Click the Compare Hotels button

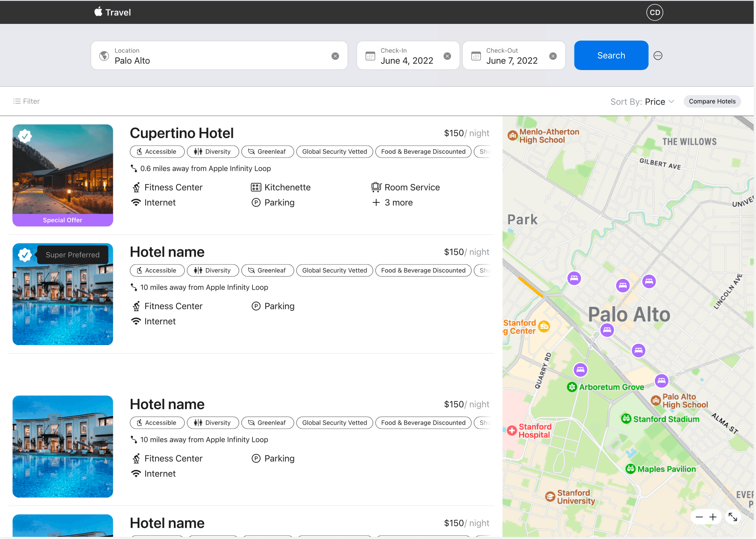(712, 101)
